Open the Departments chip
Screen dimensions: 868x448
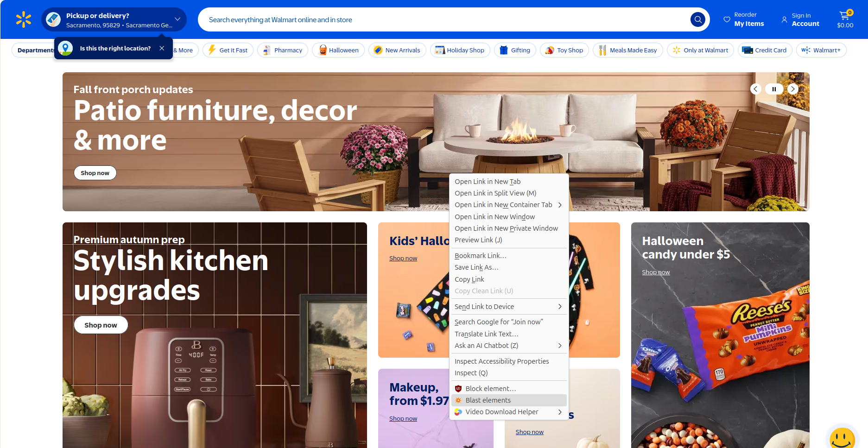[33, 50]
